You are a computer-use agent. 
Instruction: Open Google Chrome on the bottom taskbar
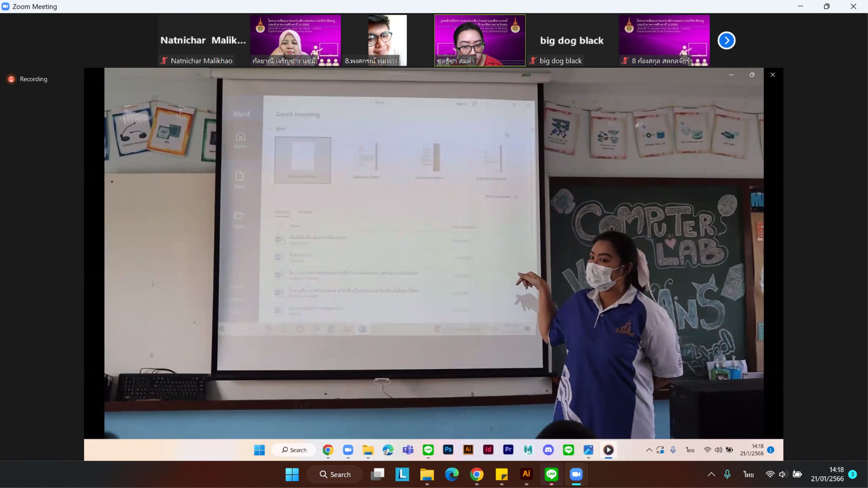(477, 474)
